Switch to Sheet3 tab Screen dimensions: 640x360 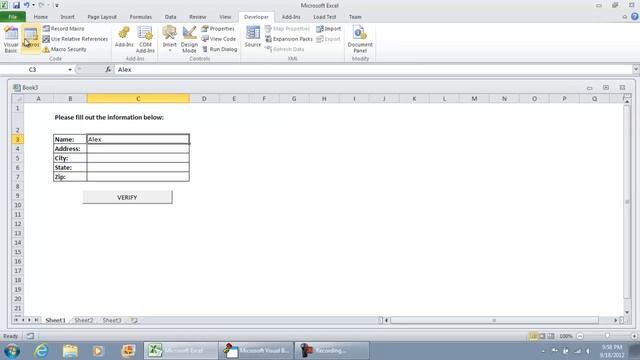tap(112, 320)
